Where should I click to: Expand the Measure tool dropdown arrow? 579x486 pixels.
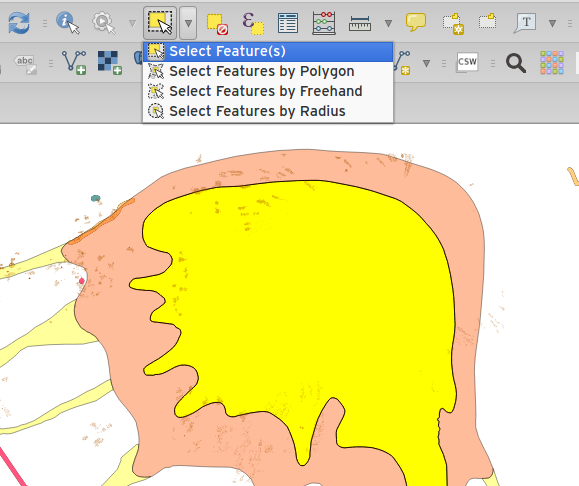coord(388,24)
